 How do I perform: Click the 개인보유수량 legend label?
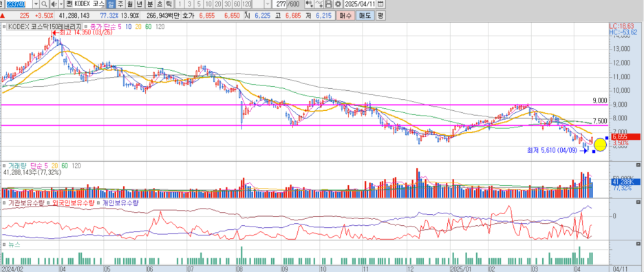tap(120, 202)
